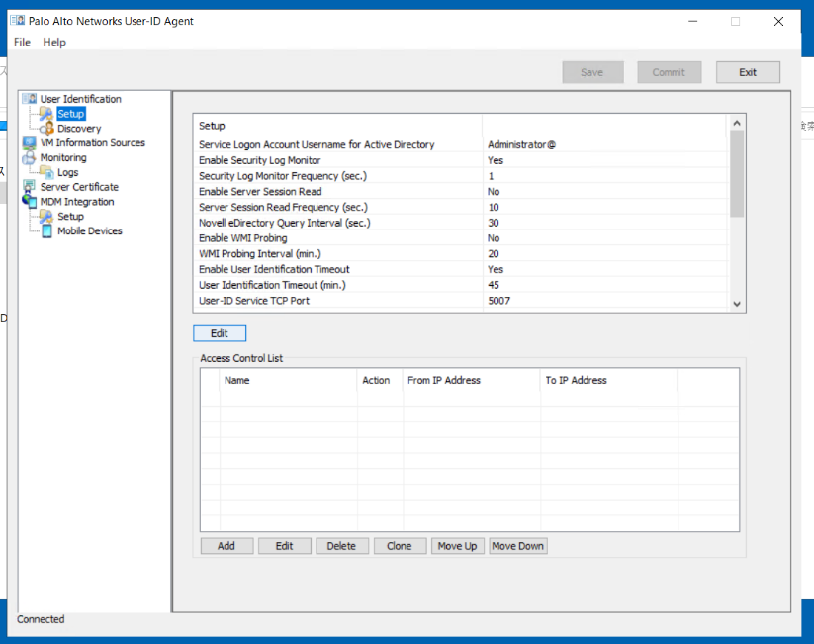Click Delete in Access Control List
814x644 pixels.
(x=341, y=546)
